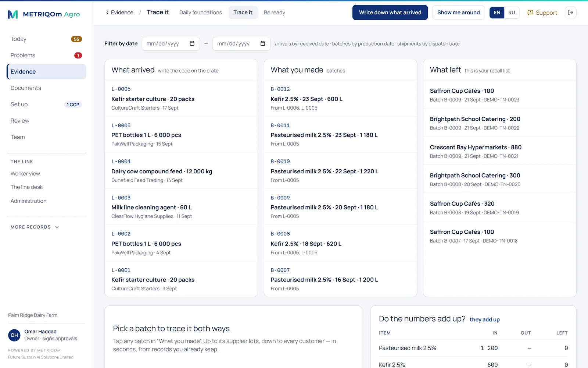588x368 pixels.
Task: Open the Support link
Action: 542,13
